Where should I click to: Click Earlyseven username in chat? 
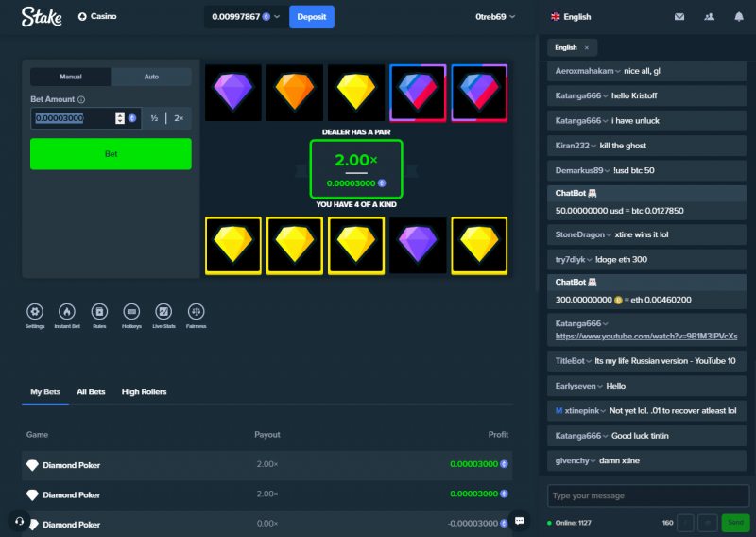click(x=576, y=386)
